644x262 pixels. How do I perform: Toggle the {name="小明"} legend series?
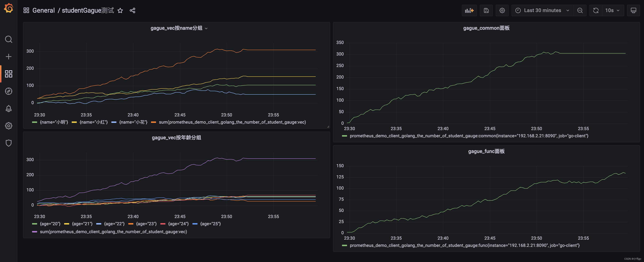coord(54,122)
